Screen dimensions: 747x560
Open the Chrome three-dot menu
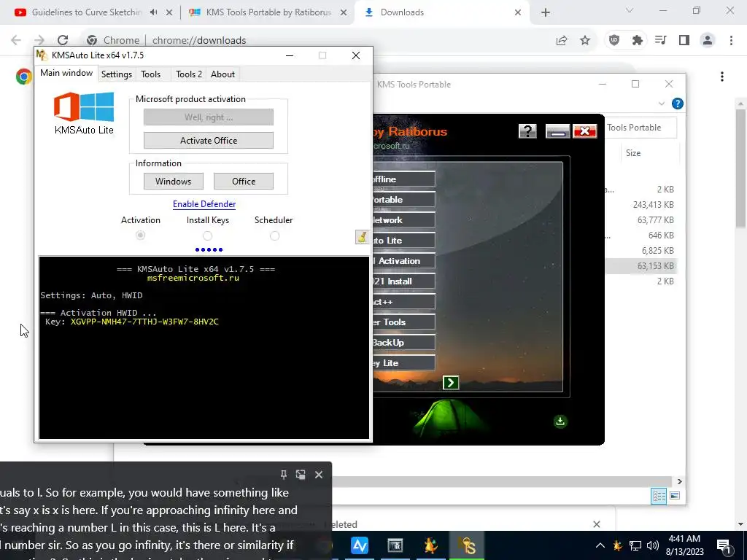pyautogui.click(x=731, y=41)
